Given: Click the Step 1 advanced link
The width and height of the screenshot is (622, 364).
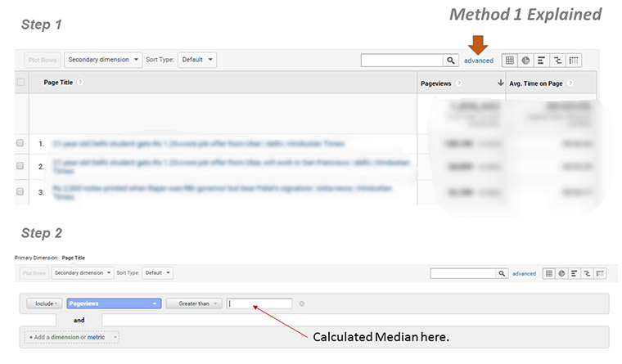Looking at the screenshot, I should [479, 61].
